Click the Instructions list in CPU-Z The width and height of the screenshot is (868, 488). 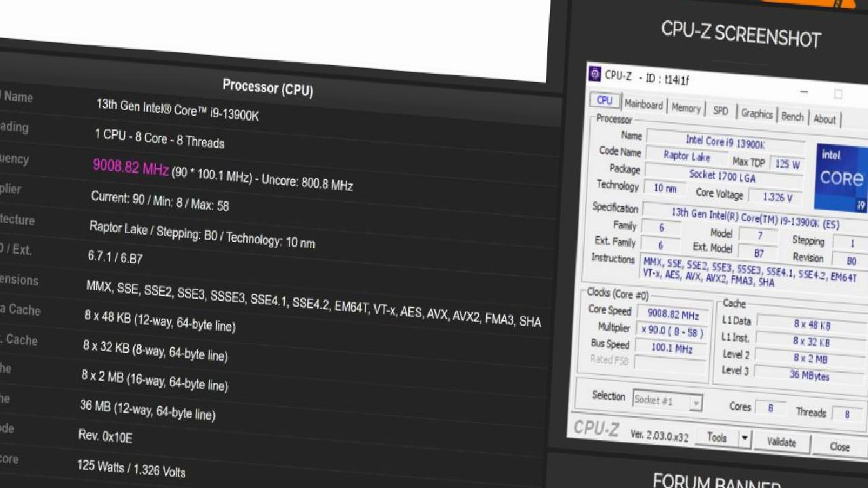[753, 271]
